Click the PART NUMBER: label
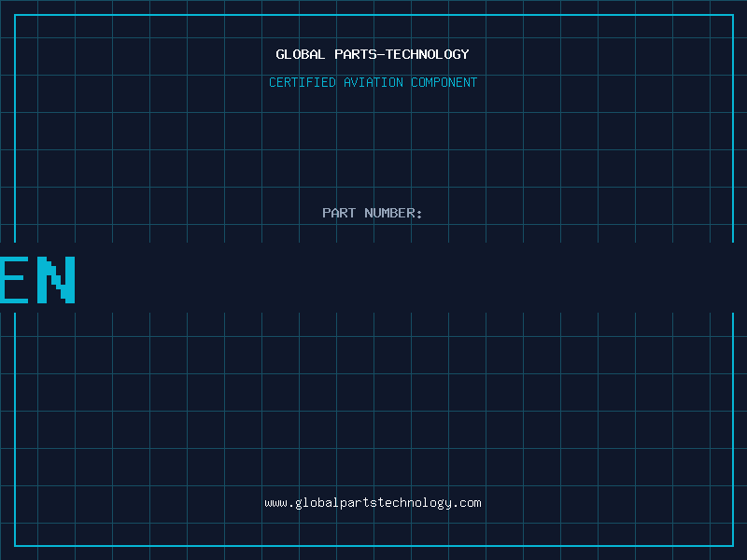Image resolution: width=747 pixels, height=560 pixels. (x=373, y=213)
